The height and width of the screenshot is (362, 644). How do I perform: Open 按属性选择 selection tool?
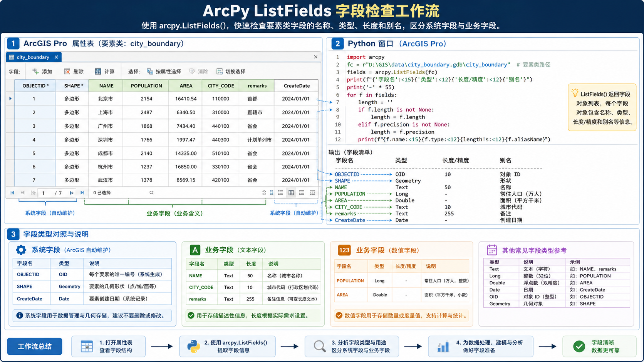tap(164, 72)
